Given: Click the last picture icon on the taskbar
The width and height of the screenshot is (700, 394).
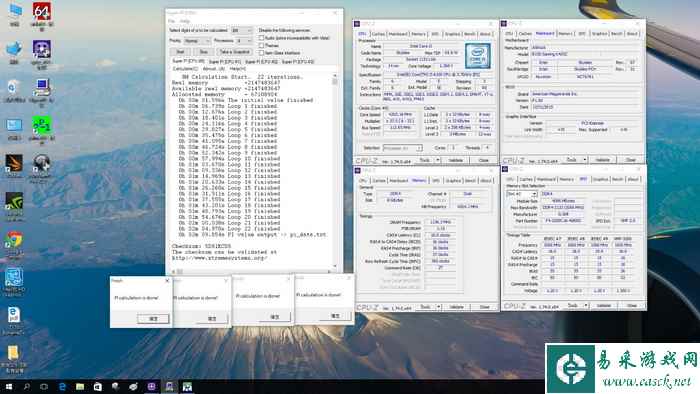Looking at the screenshot, I should click(x=187, y=386).
